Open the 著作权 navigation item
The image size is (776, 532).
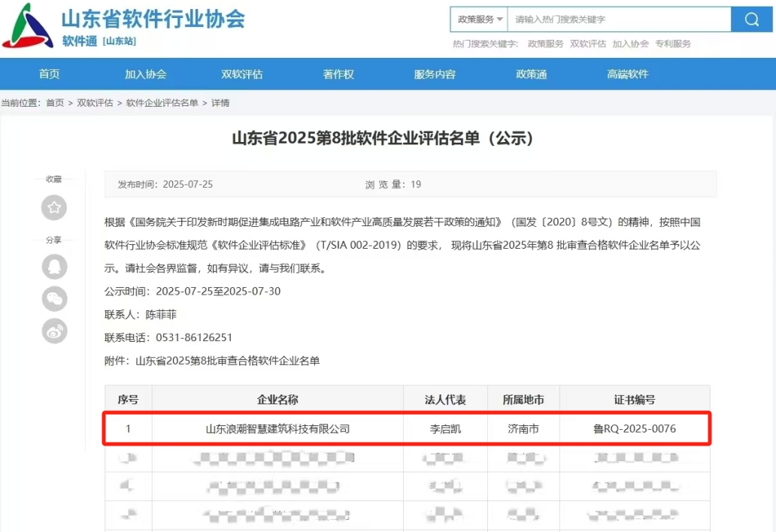[x=338, y=74]
